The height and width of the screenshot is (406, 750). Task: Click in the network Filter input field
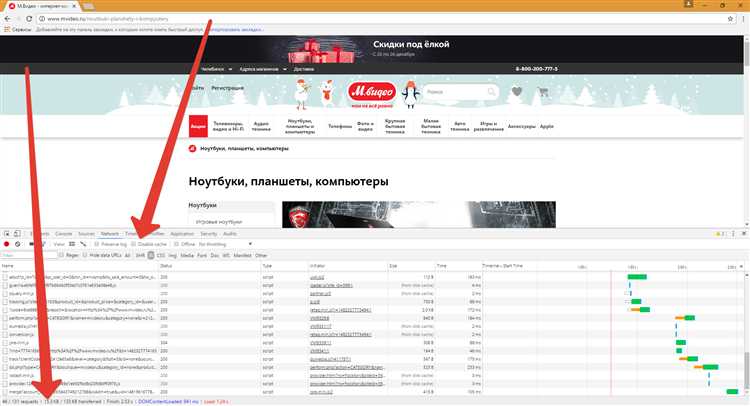pyautogui.click(x=29, y=255)
